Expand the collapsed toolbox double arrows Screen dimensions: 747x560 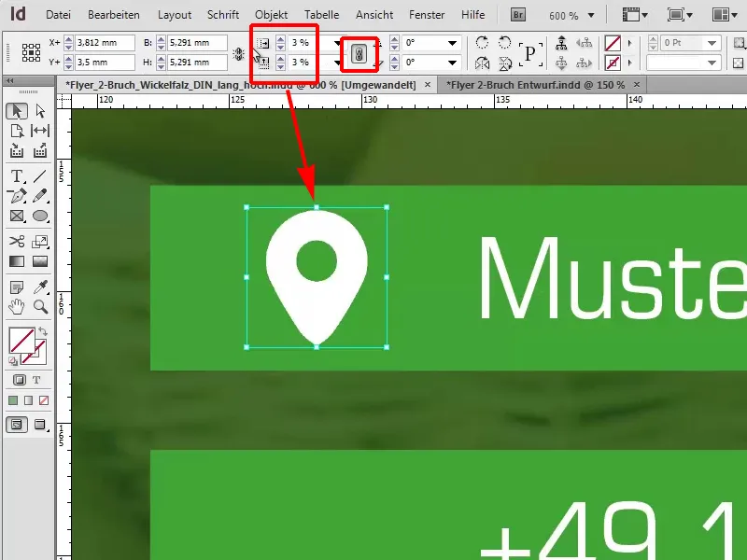[9, 81]
